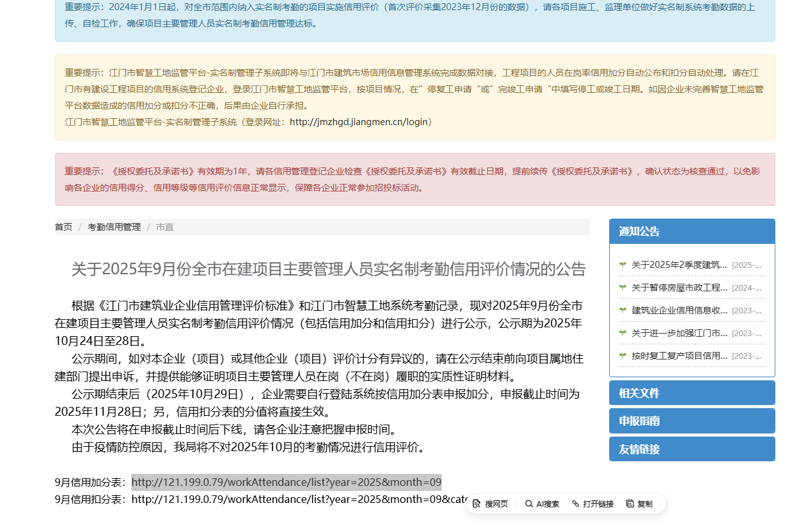Click sprout icon beside 建筑业企业信用信息收 notice
812x532 pixels.
[623, 310]
